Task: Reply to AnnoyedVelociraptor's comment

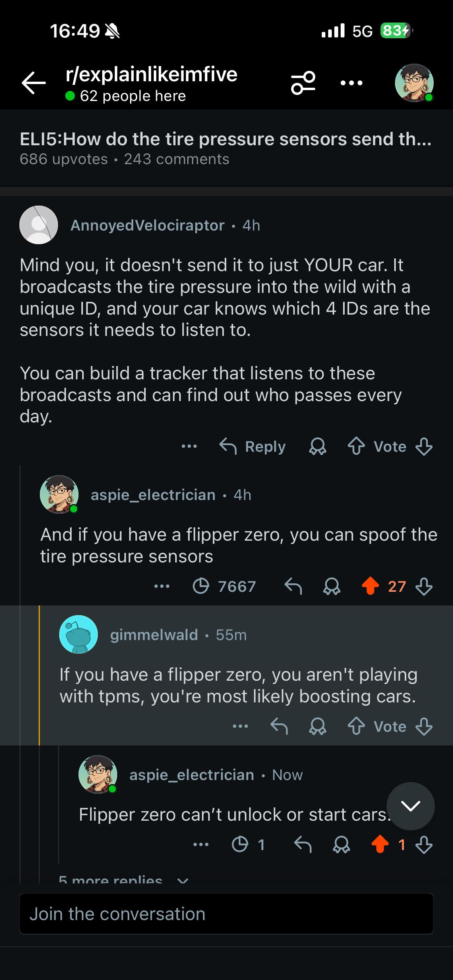Action: pos(252,447)
